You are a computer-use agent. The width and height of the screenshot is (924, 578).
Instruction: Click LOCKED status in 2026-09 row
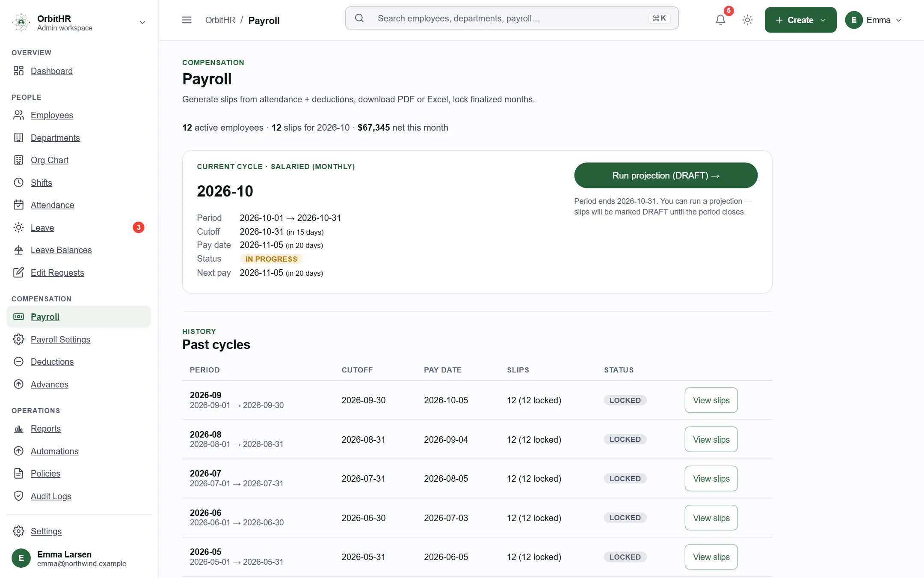[625, 400]
